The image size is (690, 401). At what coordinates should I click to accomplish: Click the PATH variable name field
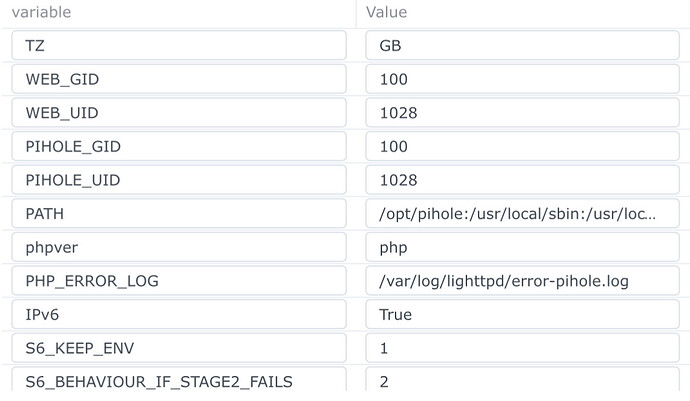pyautogui.click(x=179, y=214)
